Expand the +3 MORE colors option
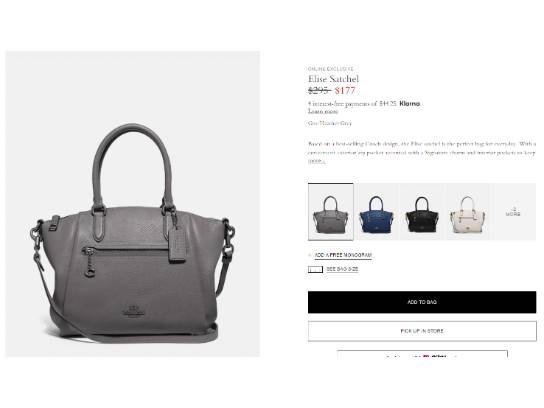 [x=513, y=212]
